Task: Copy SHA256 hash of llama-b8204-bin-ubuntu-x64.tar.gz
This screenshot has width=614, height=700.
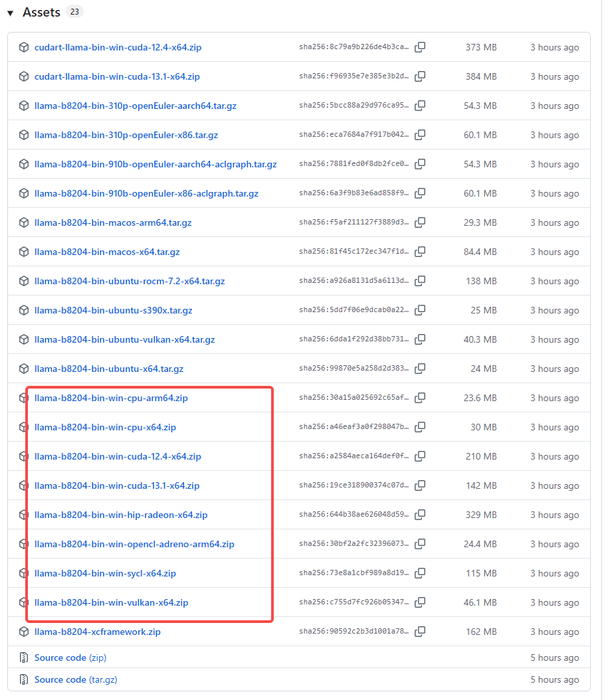Action: [420, 369]
